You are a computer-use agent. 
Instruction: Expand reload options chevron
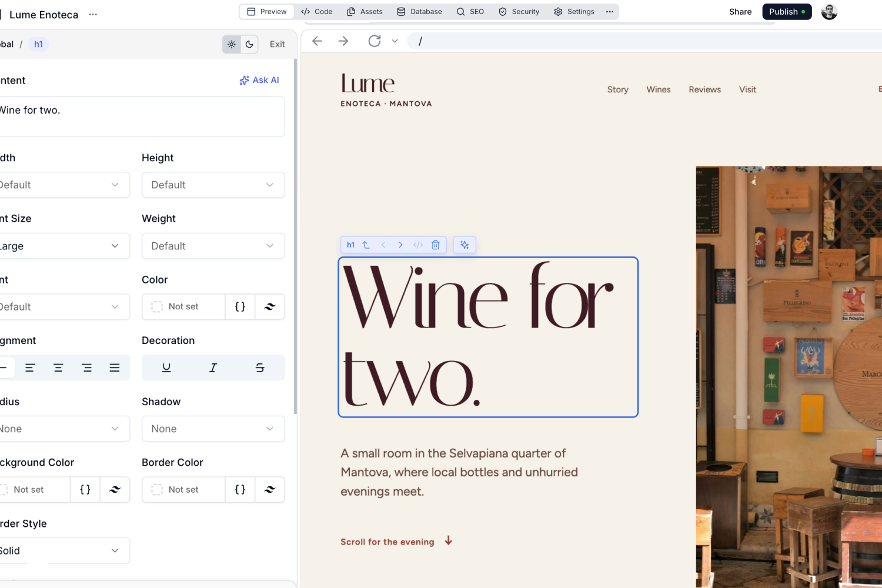(395, 41)
